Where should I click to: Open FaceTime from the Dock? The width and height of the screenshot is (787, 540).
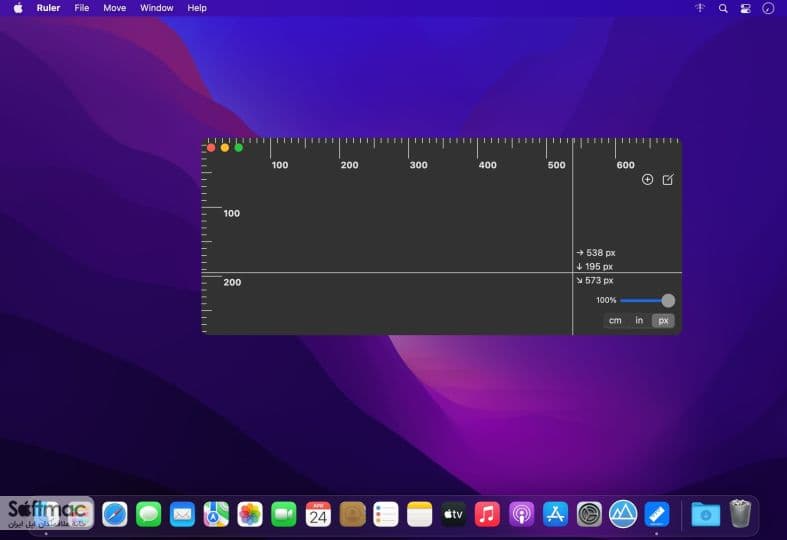(284, 514)
